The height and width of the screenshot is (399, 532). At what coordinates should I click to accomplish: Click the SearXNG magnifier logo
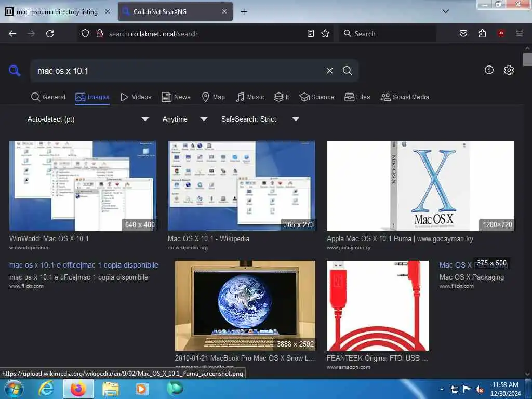[15, 71]
